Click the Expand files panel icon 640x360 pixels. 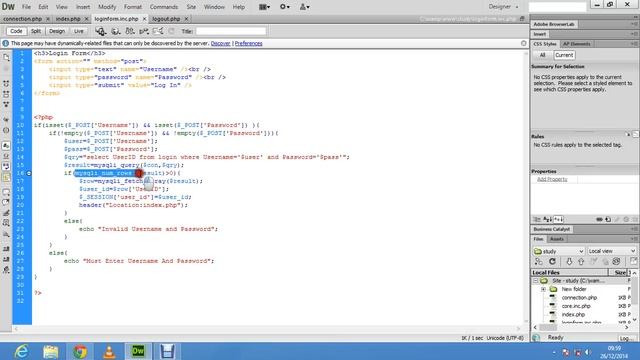point(633,261)
